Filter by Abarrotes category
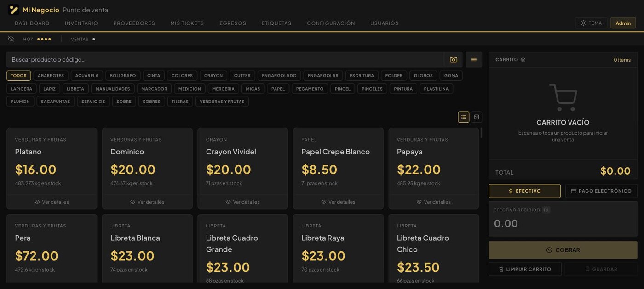The height and width of the screenshot is (289, 644). [x=51, y=76]
